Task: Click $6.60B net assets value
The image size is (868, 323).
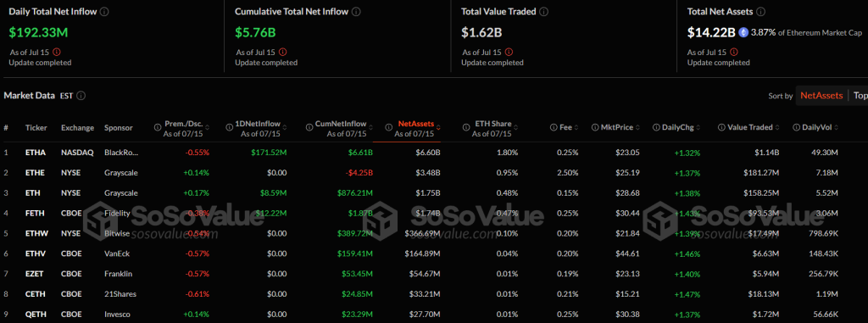Action: click(x=427, y=153)
